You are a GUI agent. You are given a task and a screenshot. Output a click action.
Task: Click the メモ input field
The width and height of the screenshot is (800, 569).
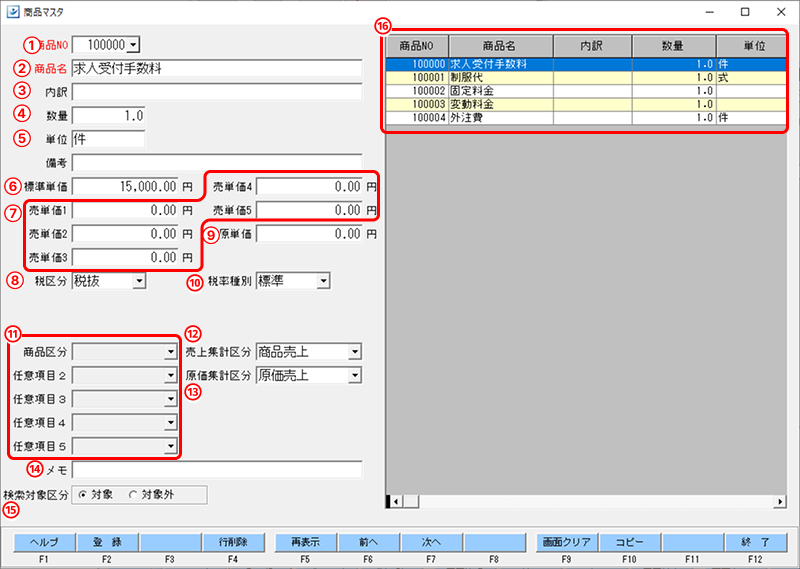coord(217,469)
